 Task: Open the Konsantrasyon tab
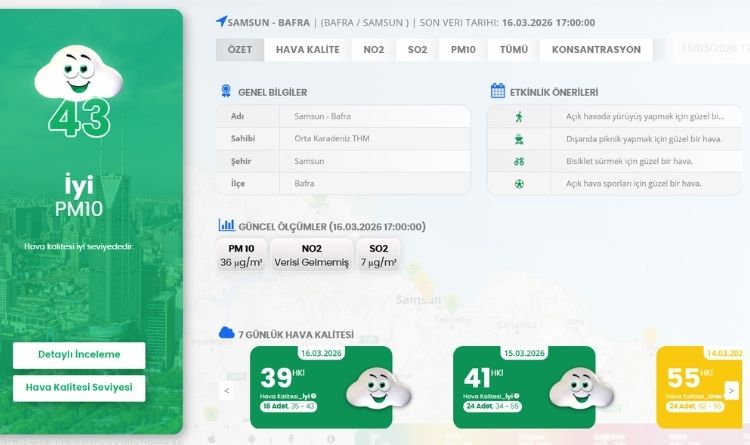pyautogui.click(x=595, y=49)
